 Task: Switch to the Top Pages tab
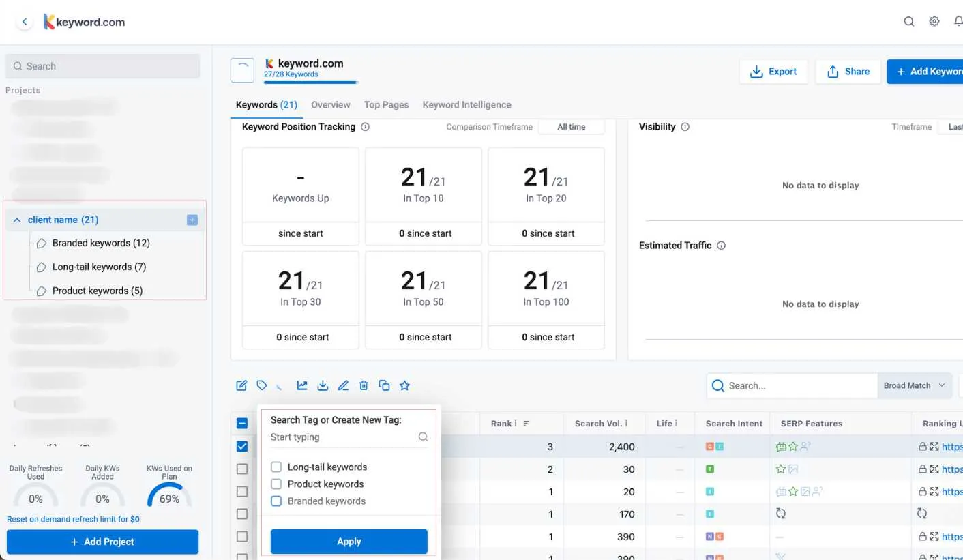click(x=386, y=105)
